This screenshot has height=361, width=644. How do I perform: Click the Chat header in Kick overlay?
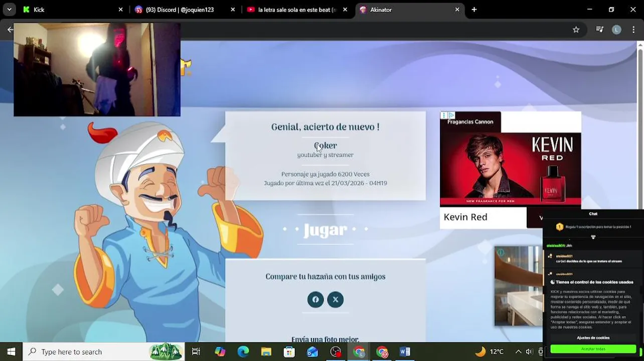click(593, 214)
